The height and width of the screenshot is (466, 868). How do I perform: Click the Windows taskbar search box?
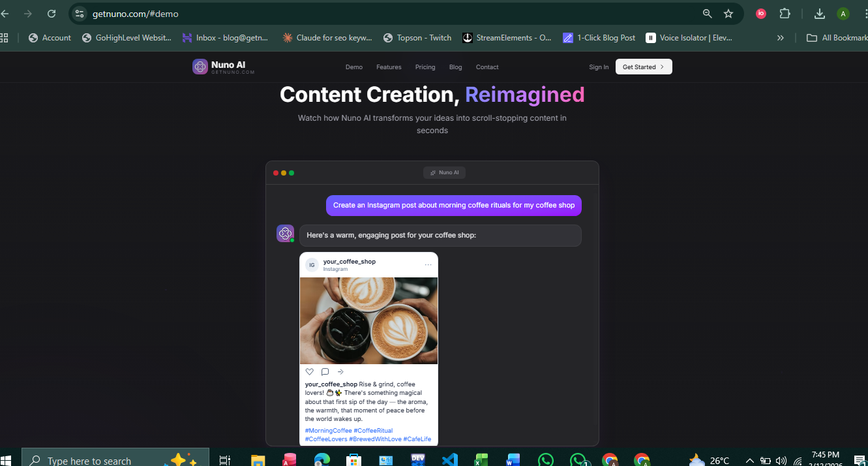[x=98, y=459]
